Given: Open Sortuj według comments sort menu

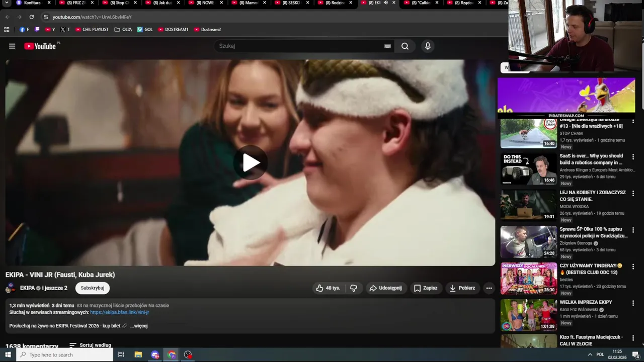Looking at the screenshot, I should click(x=90, y=345).
